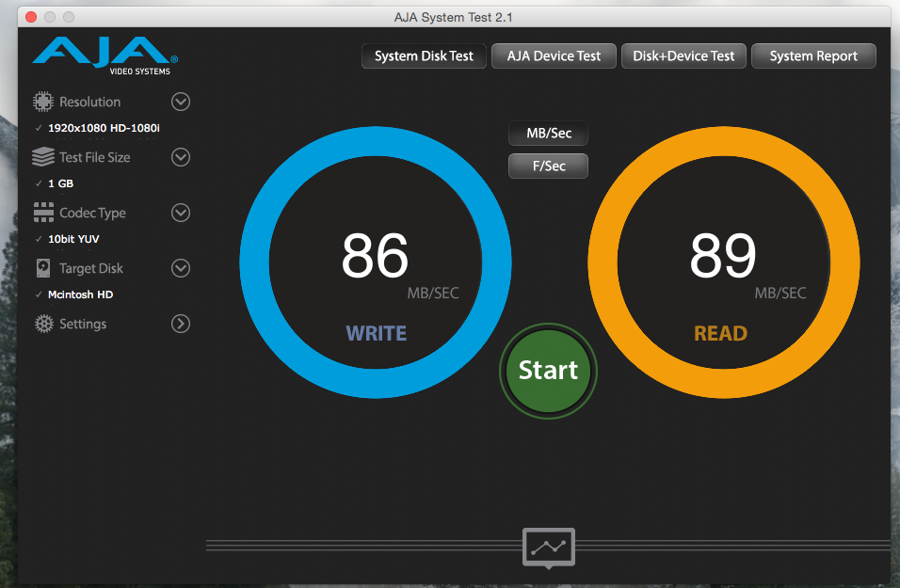Click the Target Disk label
The width and height of the screenshot is (900, 588).
(91, 268)
